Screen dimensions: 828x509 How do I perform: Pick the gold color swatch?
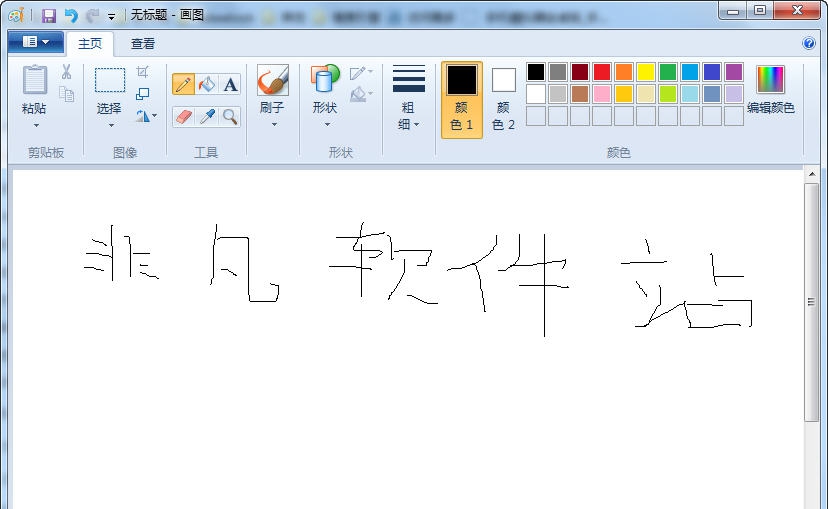624,94
